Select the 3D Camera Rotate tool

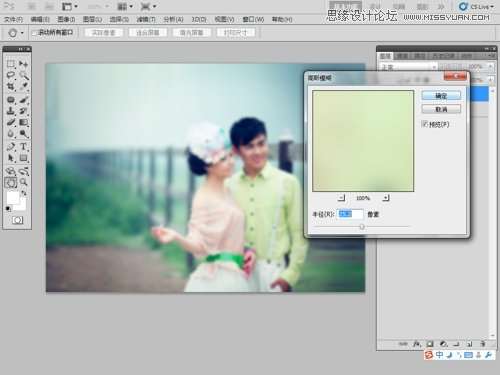[23, 171]
